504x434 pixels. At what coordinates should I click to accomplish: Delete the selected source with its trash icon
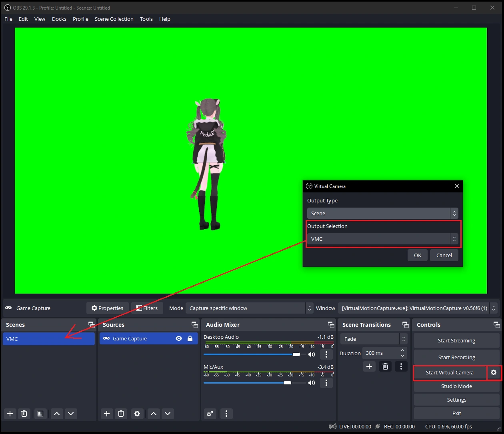121,414
